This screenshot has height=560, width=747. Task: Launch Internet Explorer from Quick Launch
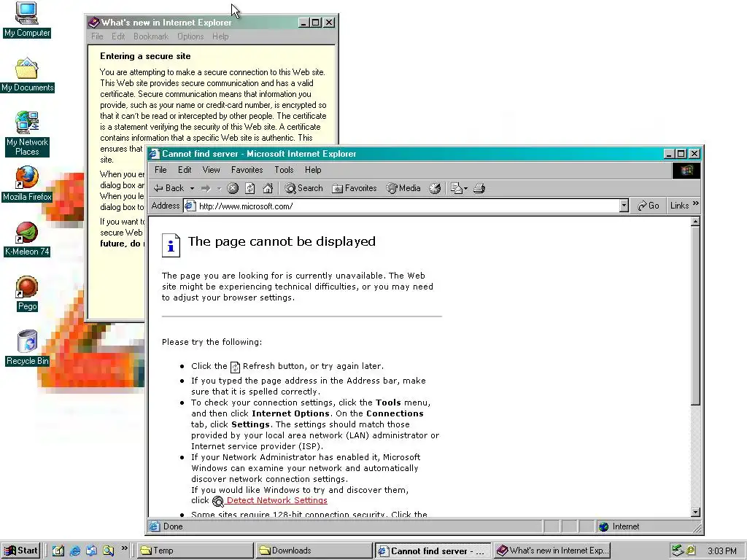[x=75, y=551]
